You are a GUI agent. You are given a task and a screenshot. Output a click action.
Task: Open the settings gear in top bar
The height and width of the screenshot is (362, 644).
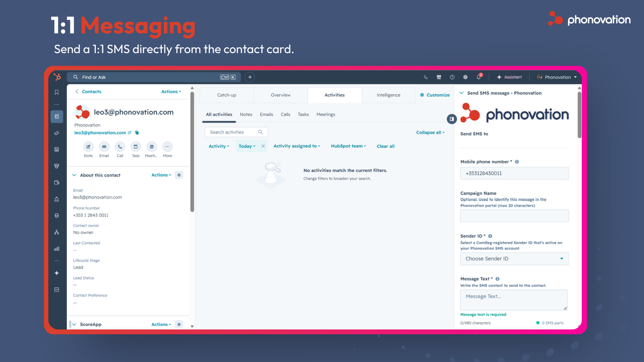[465, 77]
